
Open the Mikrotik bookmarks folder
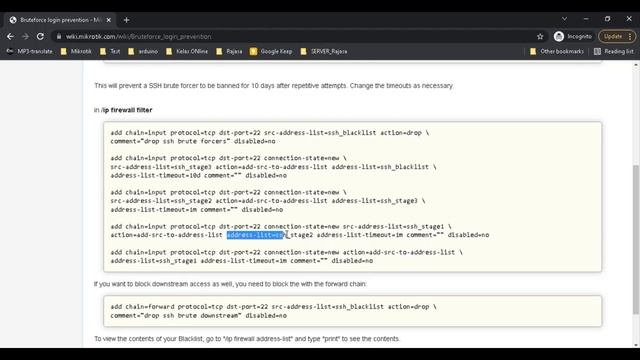76,51
